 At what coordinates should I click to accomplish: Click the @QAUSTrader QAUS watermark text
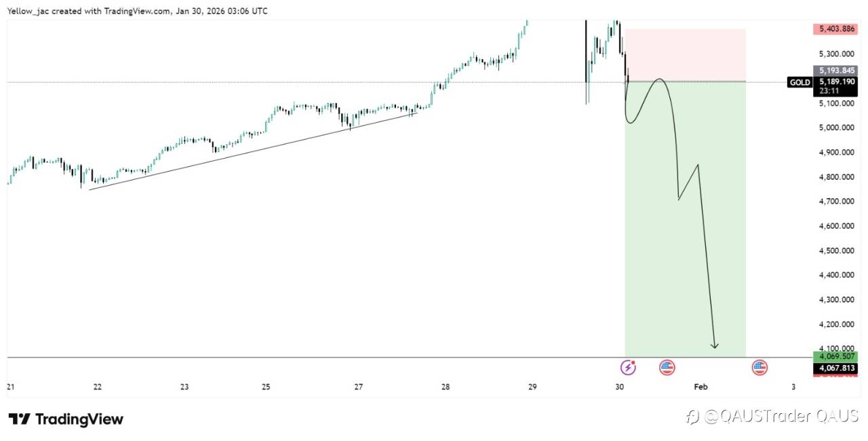tap(781, 417)
